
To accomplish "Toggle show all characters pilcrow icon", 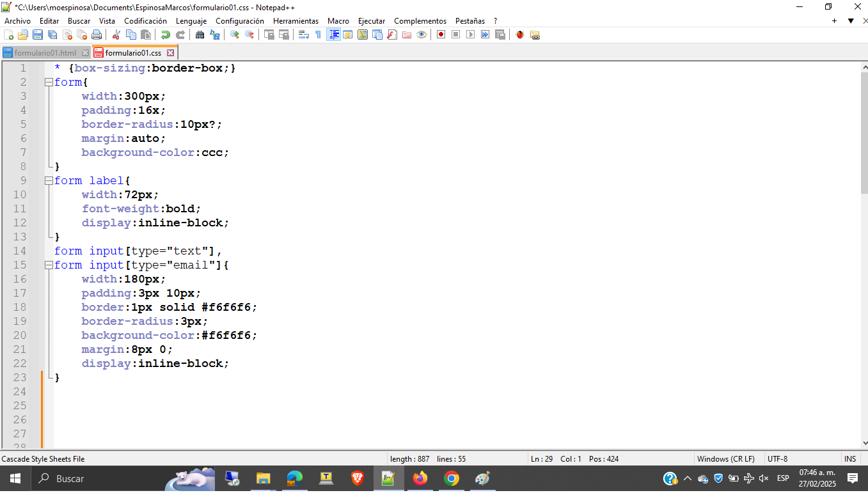I will pos(318,35).
